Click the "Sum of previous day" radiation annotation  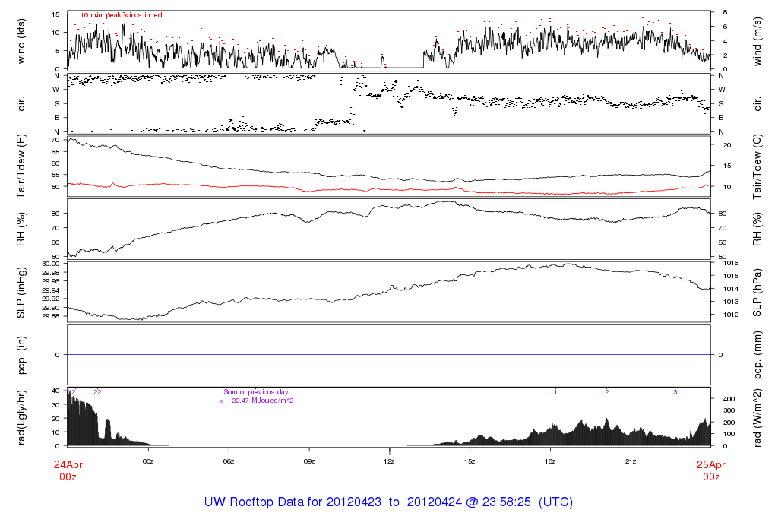(x=256, y=392)
